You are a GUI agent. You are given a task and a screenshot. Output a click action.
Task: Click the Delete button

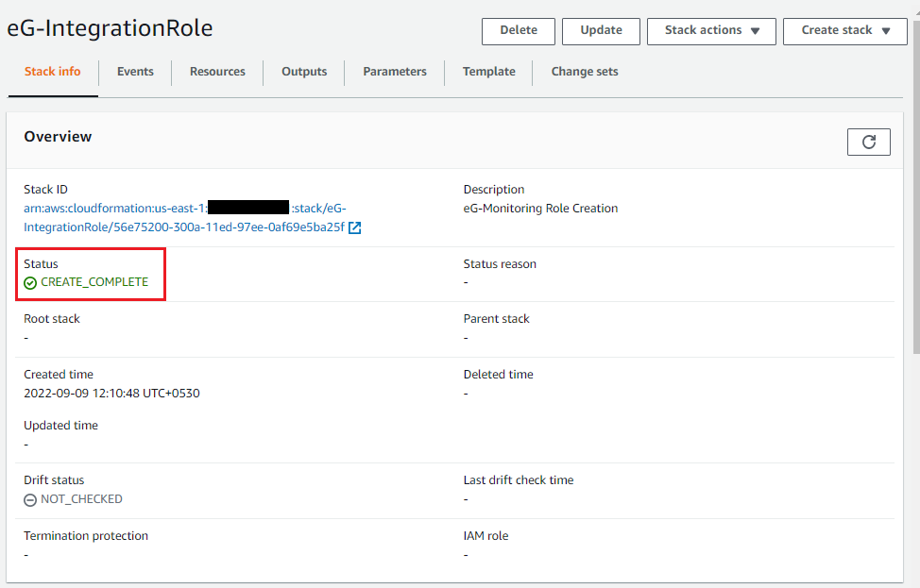tap(518, 31)
